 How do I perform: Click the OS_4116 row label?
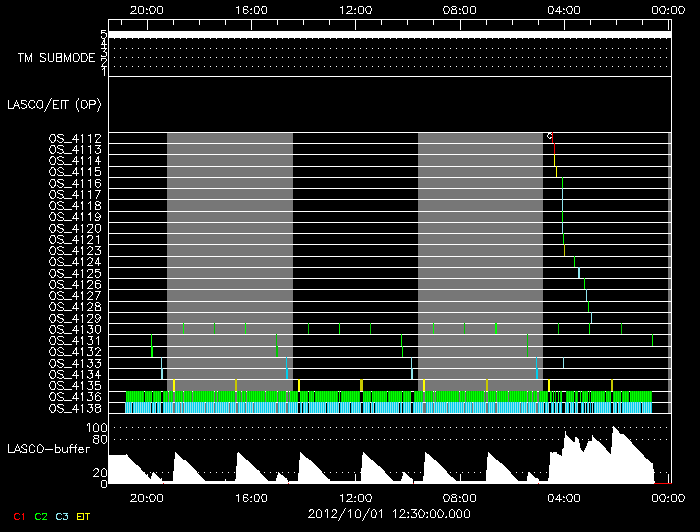click(75, 183)
